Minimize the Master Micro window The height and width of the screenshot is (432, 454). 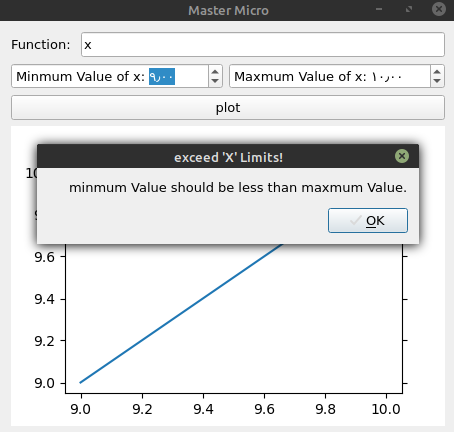pos(379,9)
